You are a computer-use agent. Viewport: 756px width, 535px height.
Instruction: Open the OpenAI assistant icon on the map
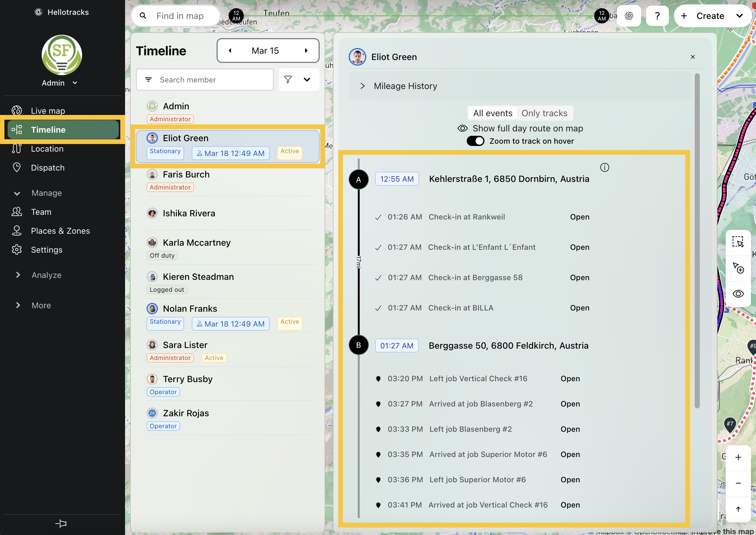(628, 15)
